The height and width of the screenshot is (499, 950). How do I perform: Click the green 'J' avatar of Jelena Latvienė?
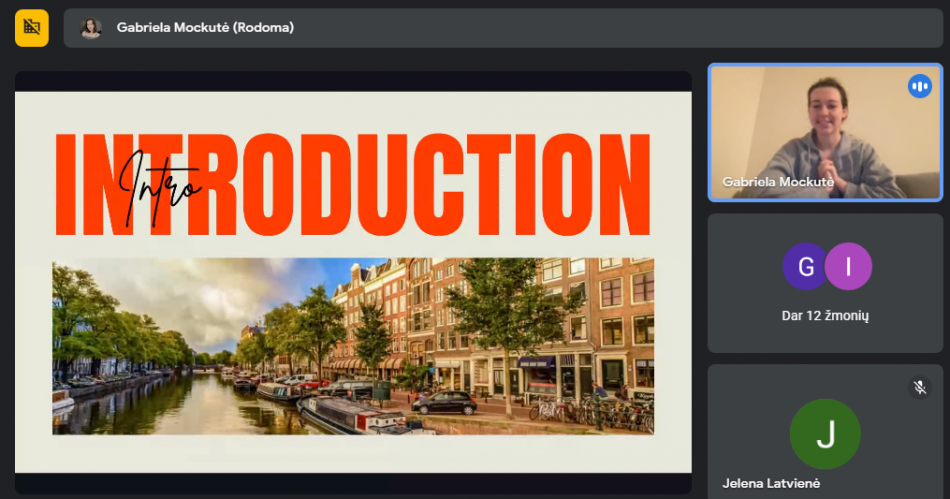coord(825,434)
